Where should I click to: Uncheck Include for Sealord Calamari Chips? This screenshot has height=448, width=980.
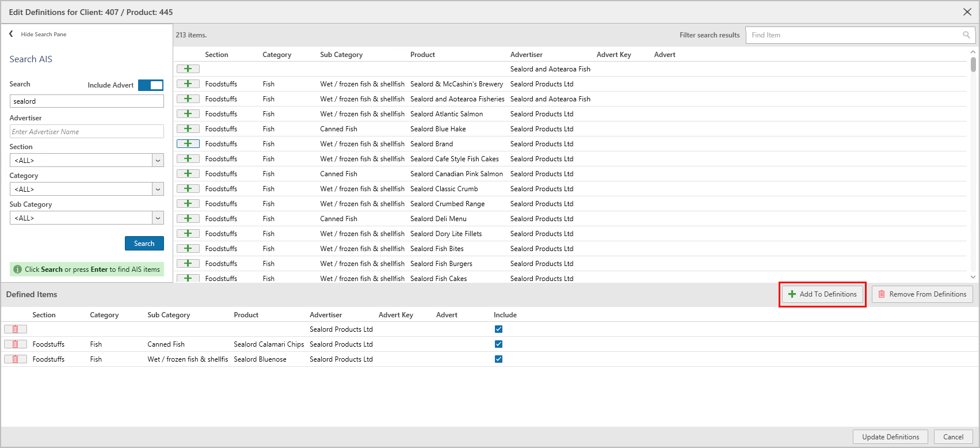click(x=498, y=344)
